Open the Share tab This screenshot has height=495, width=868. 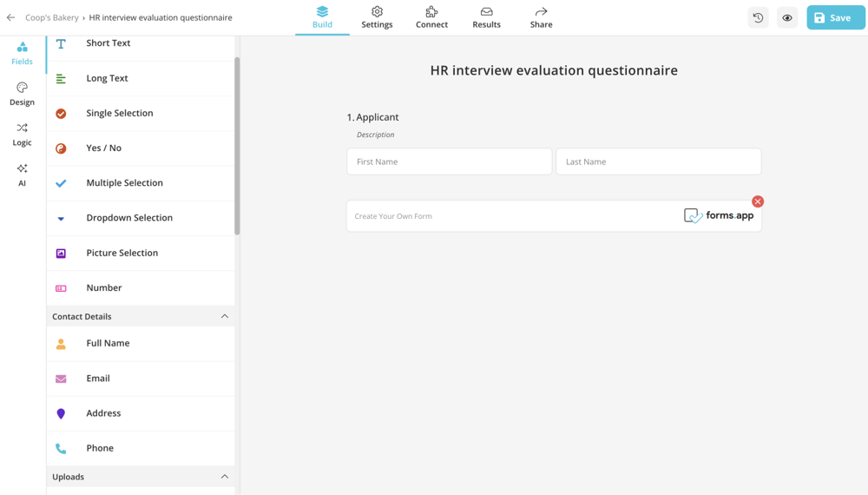541,17
